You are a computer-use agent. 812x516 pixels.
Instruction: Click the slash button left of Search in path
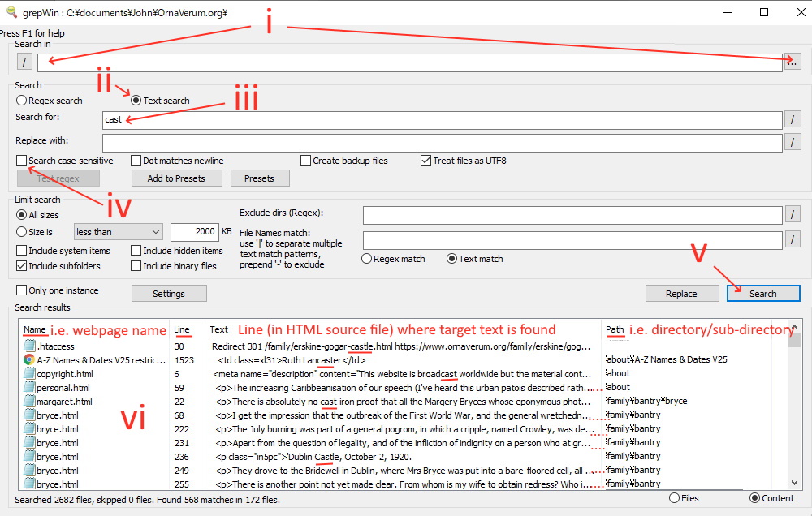point(24,62)
